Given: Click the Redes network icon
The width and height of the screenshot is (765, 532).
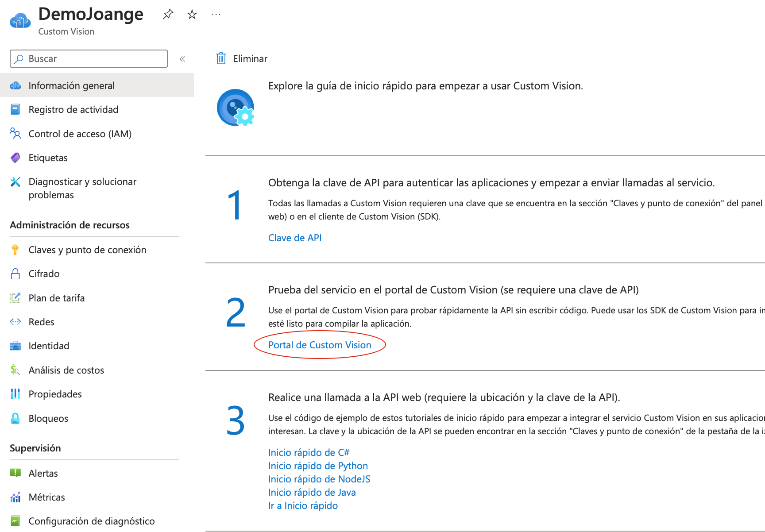Looking at the screenshot, I should click(x=15, y=322).
